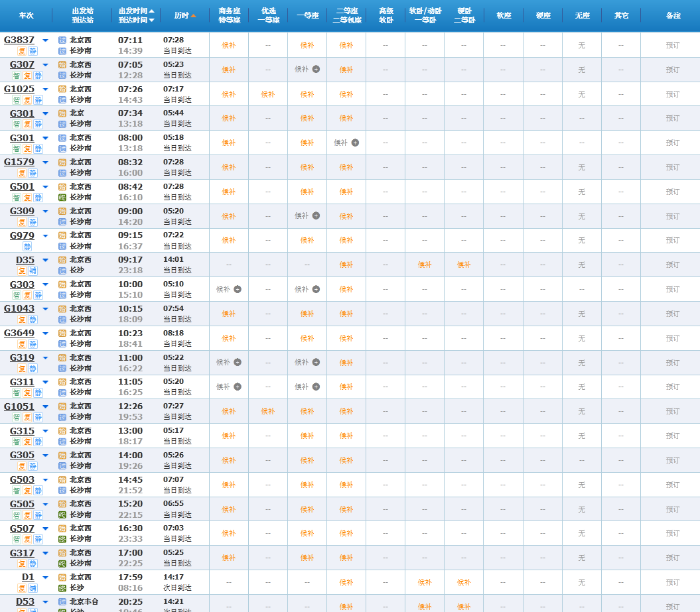The image size is (700, 612).
Task: Click the 铺 sleeper icon under D35
Action: pyautogui.click(x=33, y=271)
